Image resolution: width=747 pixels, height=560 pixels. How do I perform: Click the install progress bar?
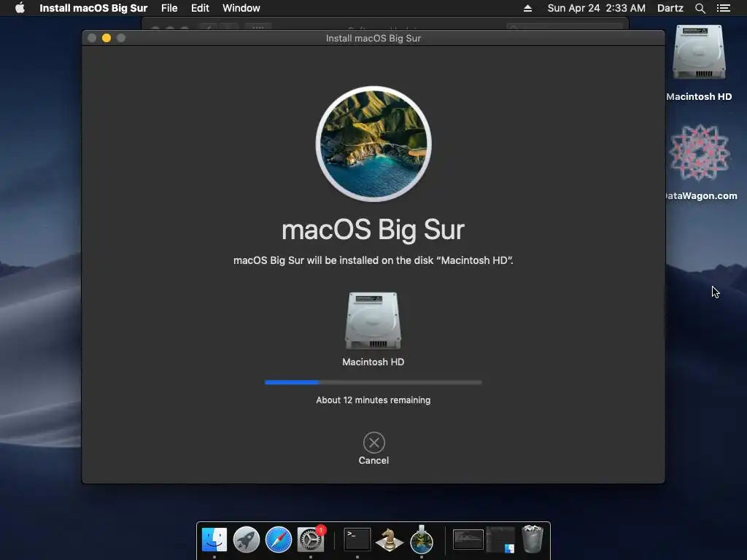point(373,382)
